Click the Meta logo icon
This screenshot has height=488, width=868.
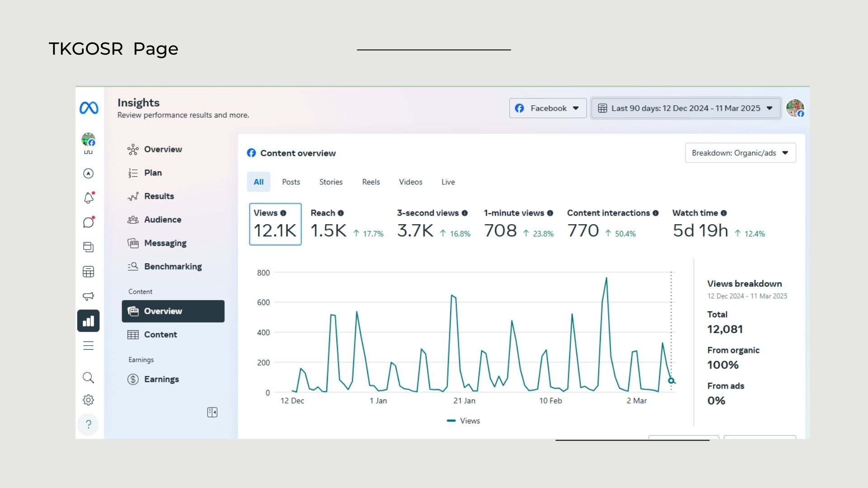[x=89, y=108]
